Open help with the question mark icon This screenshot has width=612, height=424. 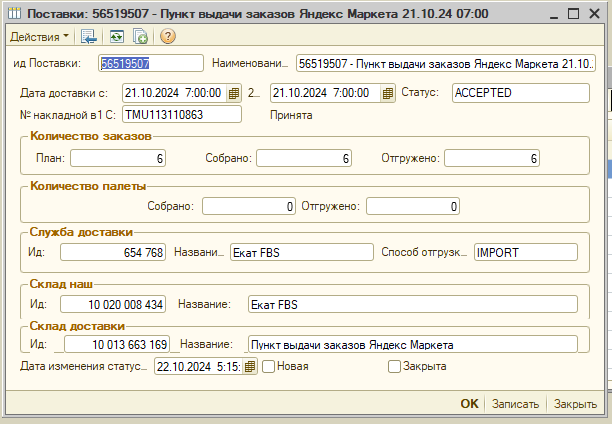point(167,36)
